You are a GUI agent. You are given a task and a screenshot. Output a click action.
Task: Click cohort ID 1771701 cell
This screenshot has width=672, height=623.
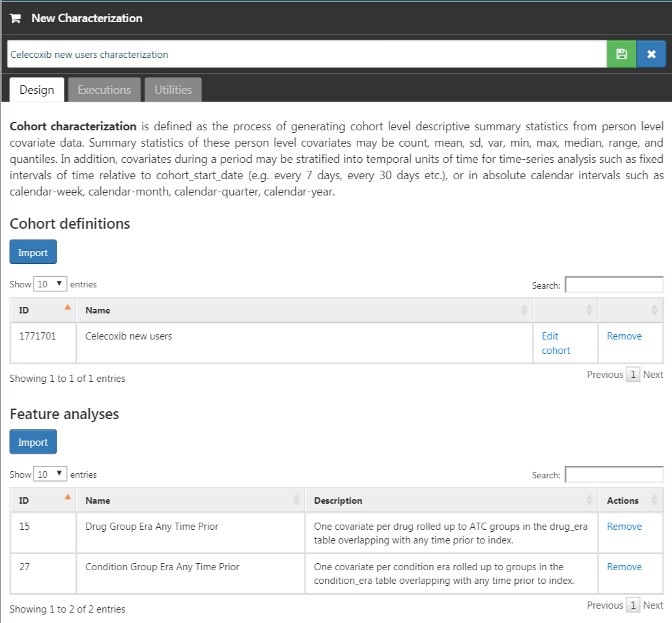click(43, 343)
